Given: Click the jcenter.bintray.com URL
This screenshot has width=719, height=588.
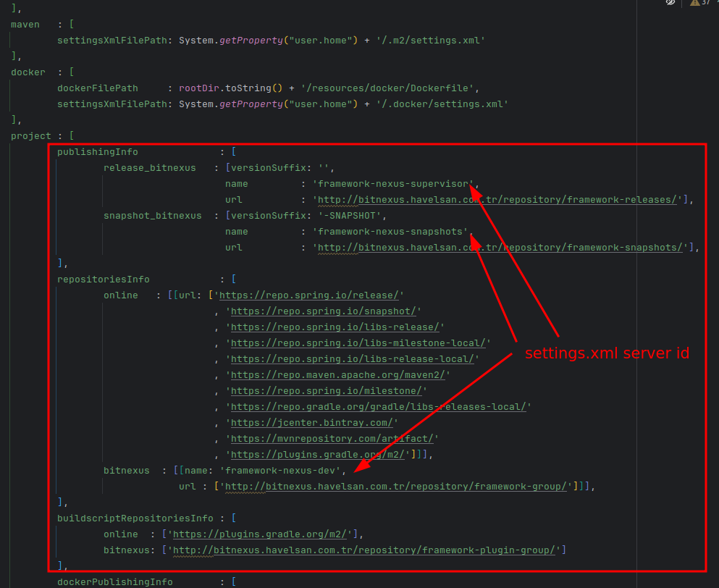Looking at the screenshot, I should click(x=312, y=423).
